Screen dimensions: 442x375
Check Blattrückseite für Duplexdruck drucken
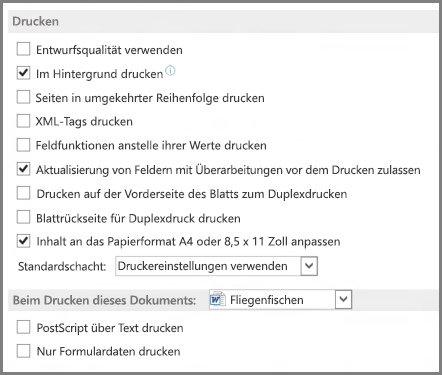(23, 217)
